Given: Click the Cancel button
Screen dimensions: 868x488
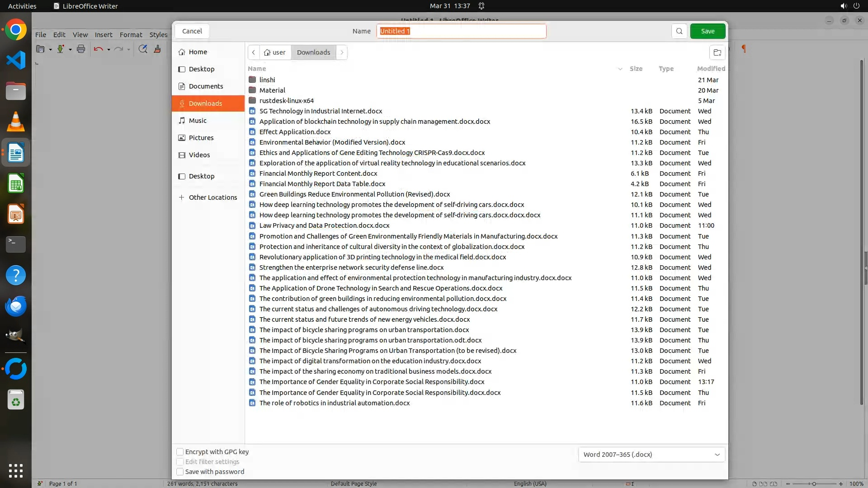Looking at the screenshot, I should click(192, 31).
